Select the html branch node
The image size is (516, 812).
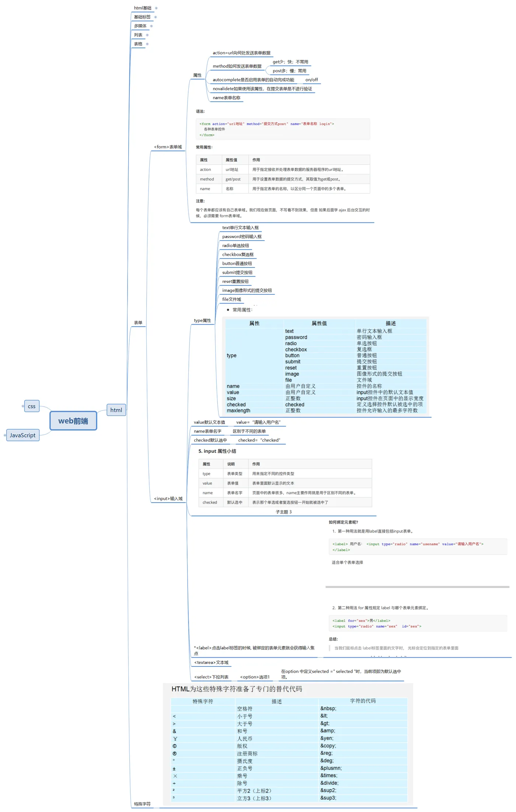click(116, 410)
